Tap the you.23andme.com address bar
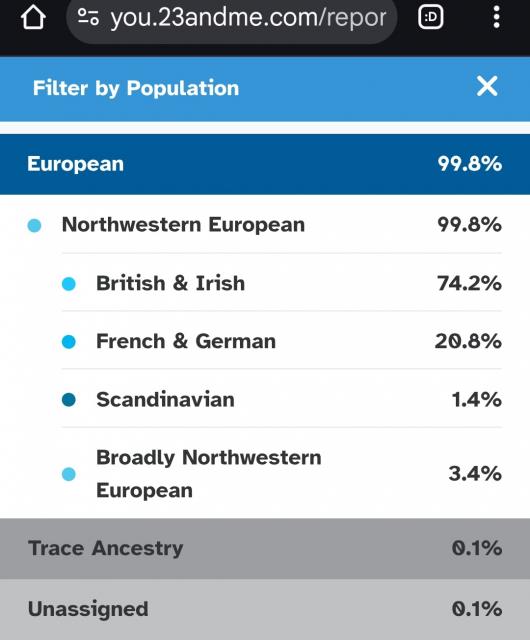Viewport: 530px width, 640px height. pos(232,18)
